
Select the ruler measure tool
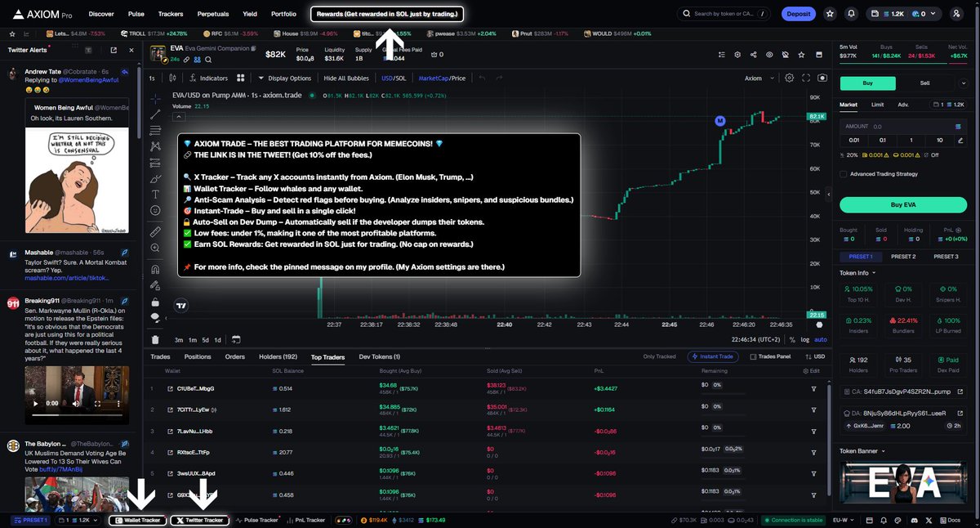(155, 232)
